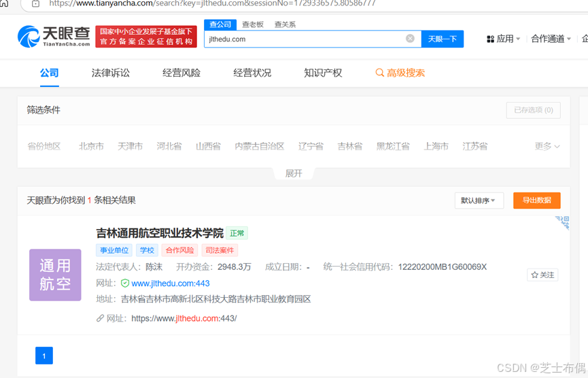The width and height of the screenshot is (588, 378).
Task: Click credit code 12220200MB1G60069X
Action: click(443, 267)
